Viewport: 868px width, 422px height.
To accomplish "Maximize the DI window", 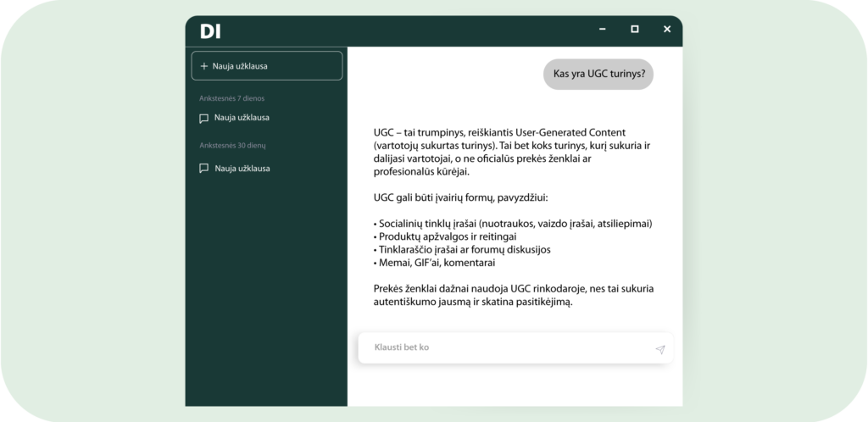I will click(635, 30).
